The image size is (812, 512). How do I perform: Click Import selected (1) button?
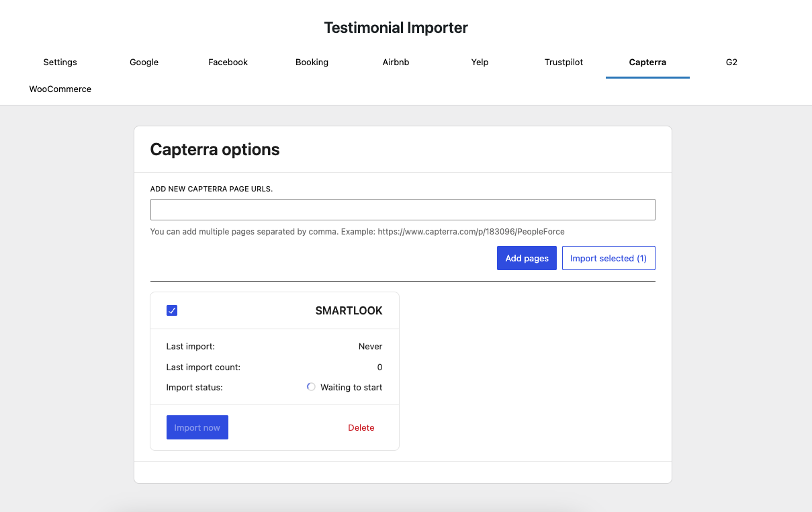(608, 258)
